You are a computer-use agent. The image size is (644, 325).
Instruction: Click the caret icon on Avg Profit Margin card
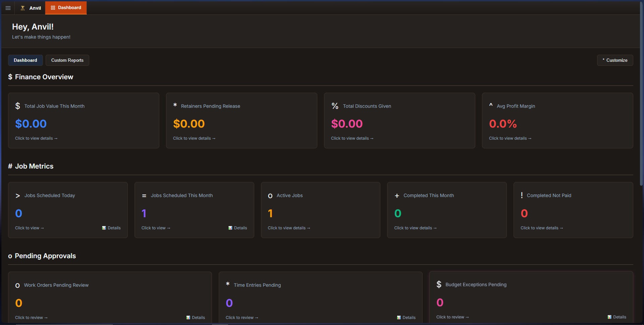[x=491, y=106]
